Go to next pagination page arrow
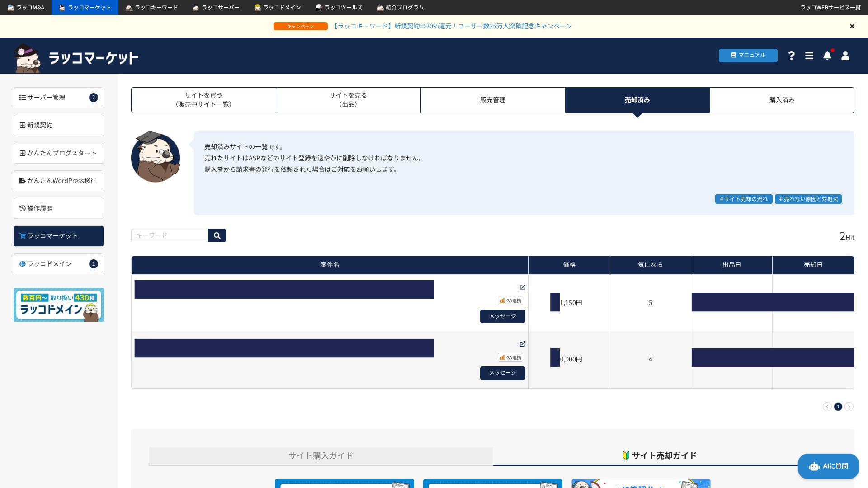The image size is (868, 488). [x=849, y=407]
